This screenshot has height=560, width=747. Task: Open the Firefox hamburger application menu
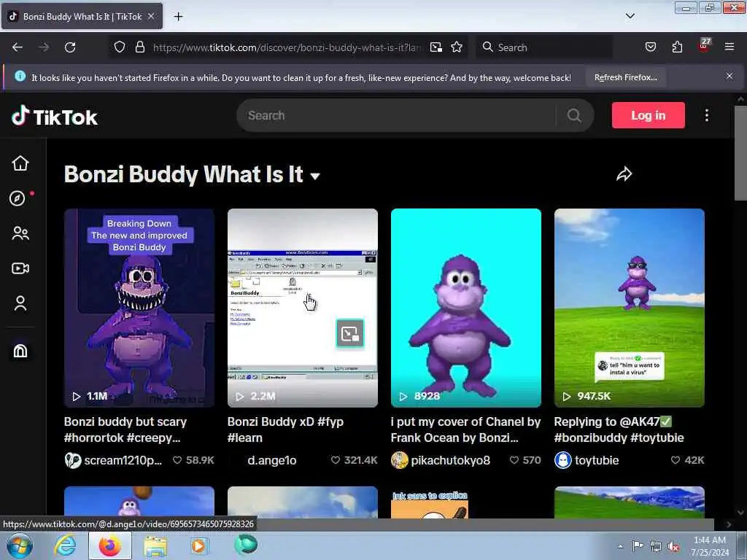[x=729, y=47]
